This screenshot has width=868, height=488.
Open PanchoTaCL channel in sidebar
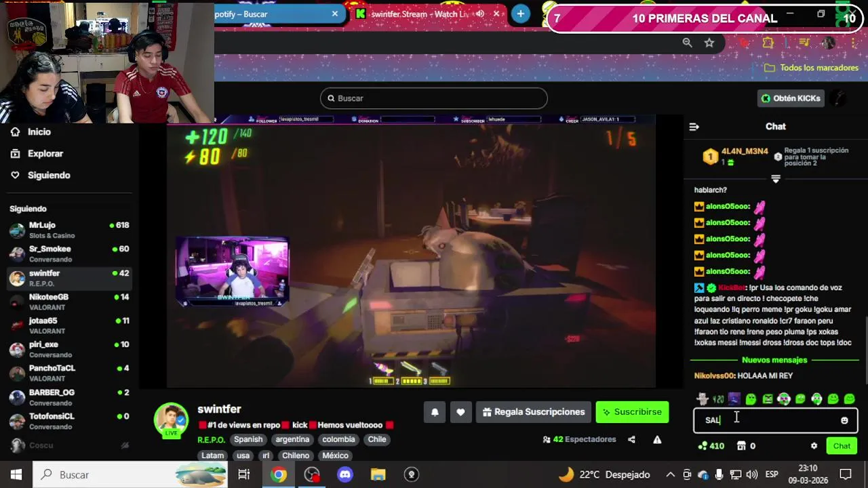coord(68,373)
